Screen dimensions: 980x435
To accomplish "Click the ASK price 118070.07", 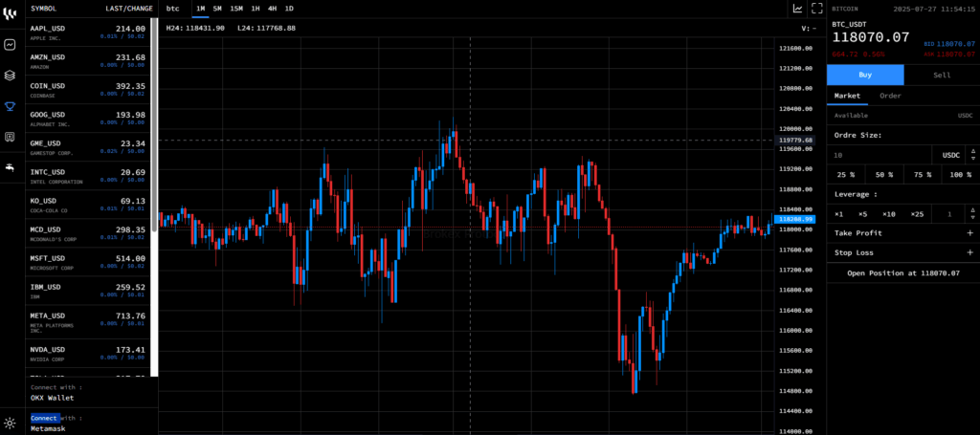I will (956, 54).
